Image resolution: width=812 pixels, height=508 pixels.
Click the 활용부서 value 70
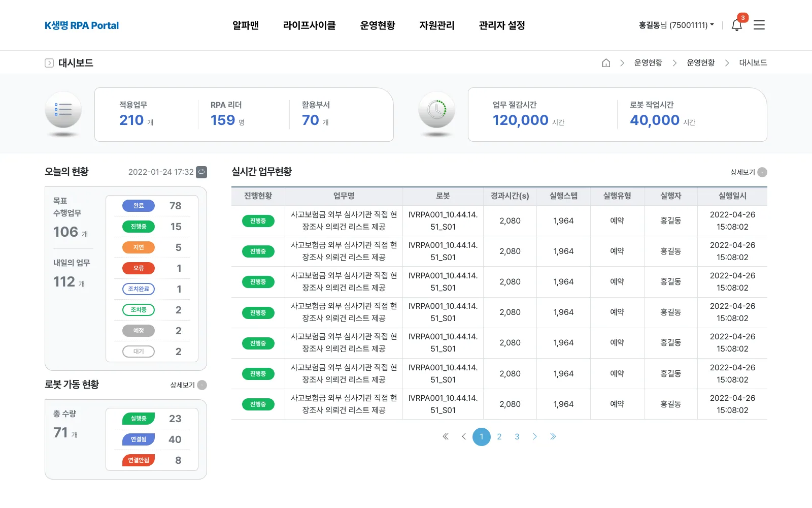tap(311, 120)
